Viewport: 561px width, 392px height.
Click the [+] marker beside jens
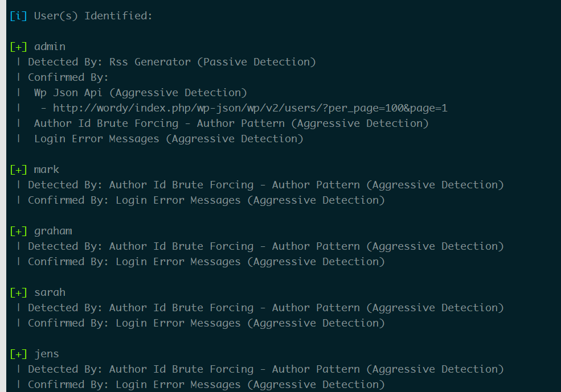[18, 354]
